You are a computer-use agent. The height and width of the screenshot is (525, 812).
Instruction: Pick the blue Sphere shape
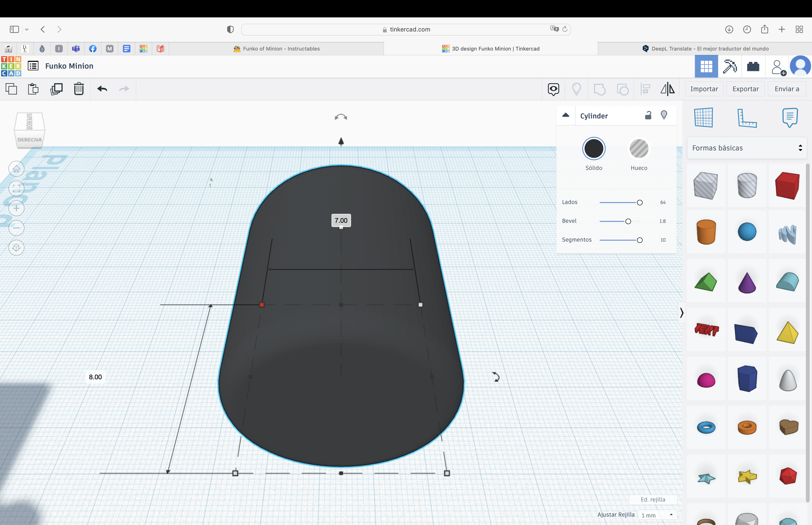(747, 232)
